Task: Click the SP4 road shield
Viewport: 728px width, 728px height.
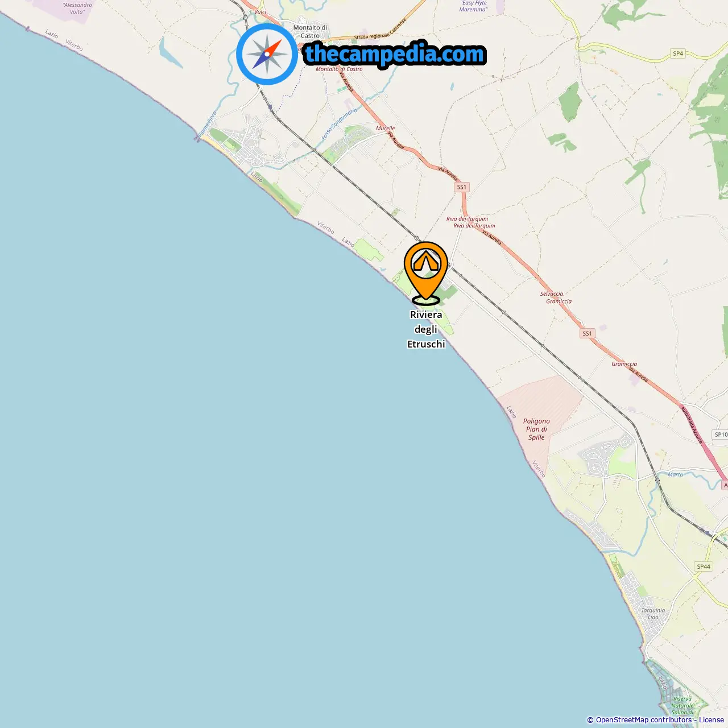Action: coord(678,54)
